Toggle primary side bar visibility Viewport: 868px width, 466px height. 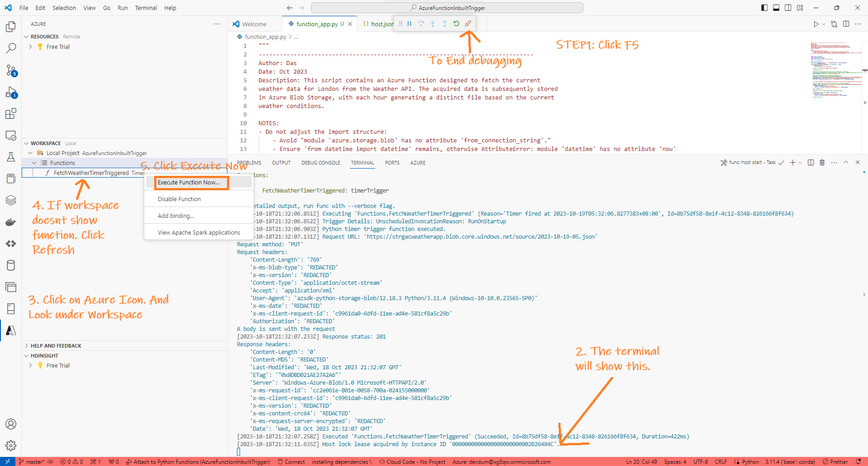tap(764, 8)
